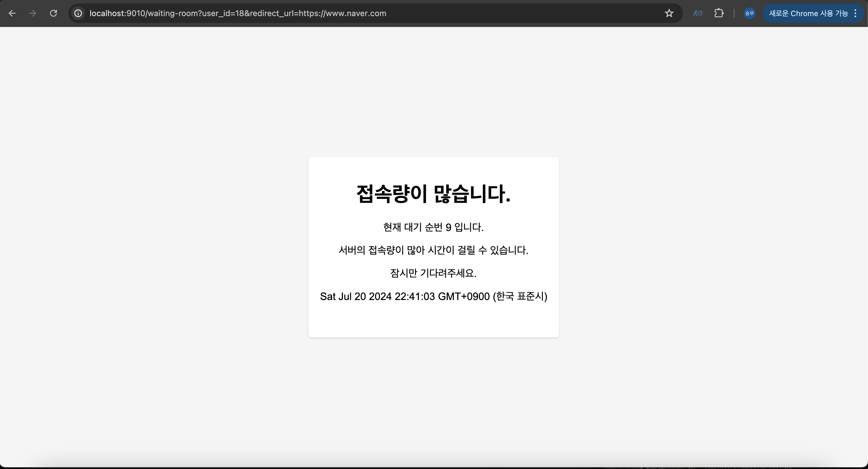Click the 현재 대기 순번 9 입니다 line
Image resolution: width=868 pixels, height=469 pixels.
click(x=433, y=227)
